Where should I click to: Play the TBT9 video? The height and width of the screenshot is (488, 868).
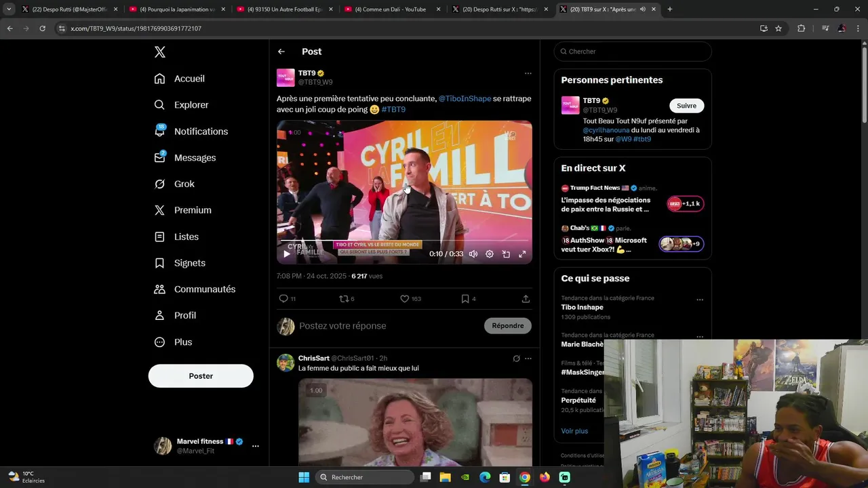286,254
